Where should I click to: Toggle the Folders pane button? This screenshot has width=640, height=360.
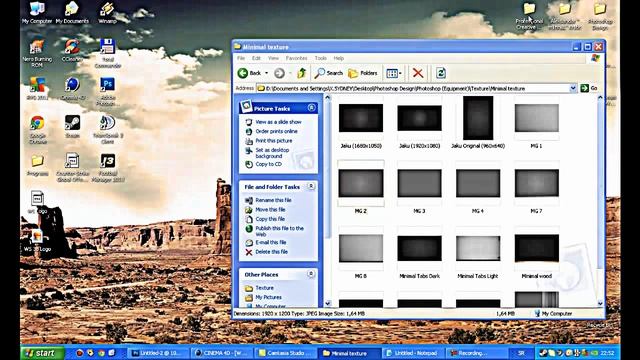tap(362, 73)
